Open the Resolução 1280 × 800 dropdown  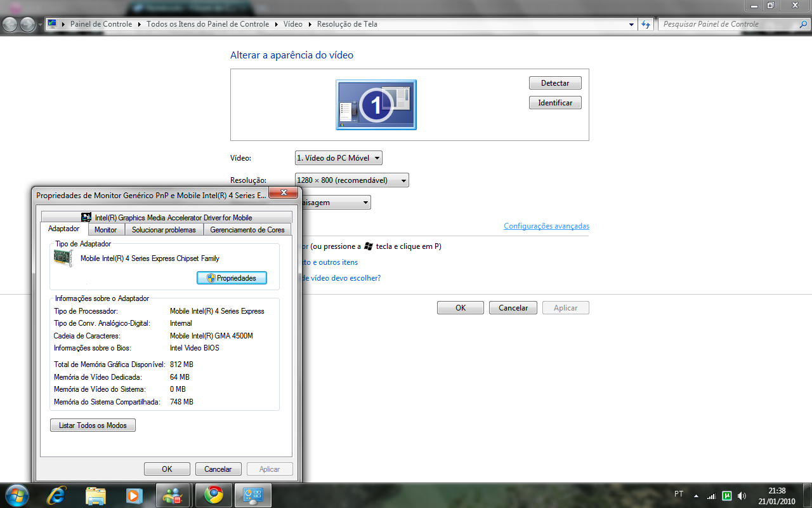[352, 180]
